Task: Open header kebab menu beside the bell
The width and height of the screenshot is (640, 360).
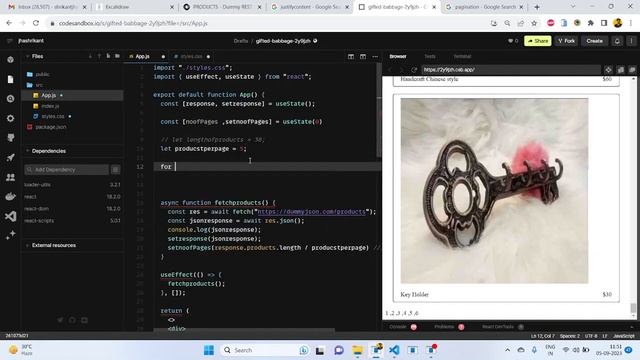Action: (x=631, y=41)
